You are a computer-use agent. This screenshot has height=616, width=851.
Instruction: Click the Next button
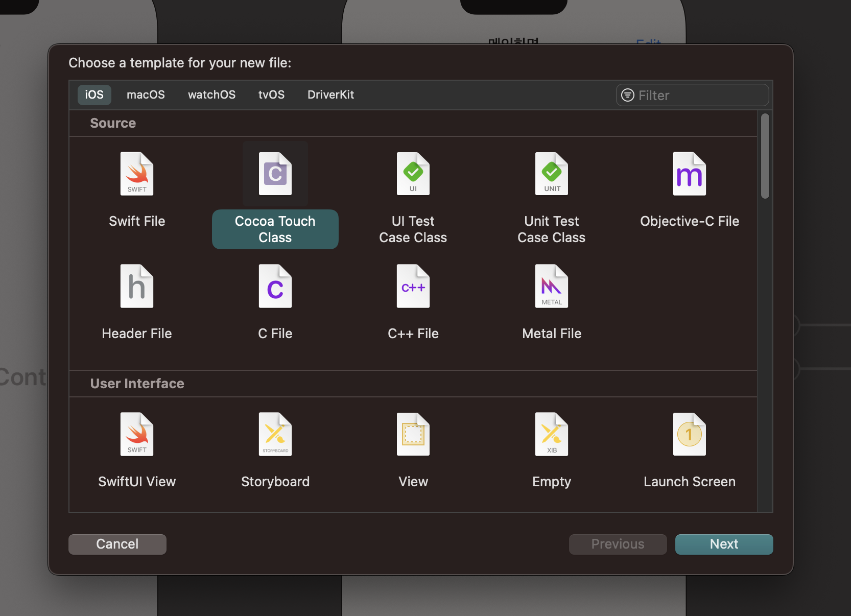click(x=724, y=544)
